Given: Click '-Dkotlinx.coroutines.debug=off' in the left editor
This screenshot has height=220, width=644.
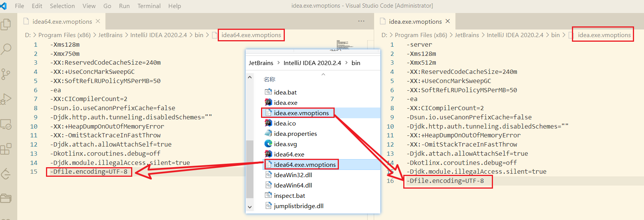Looking at the screenshot, I should pyautogui.click(x=105, y=153).
